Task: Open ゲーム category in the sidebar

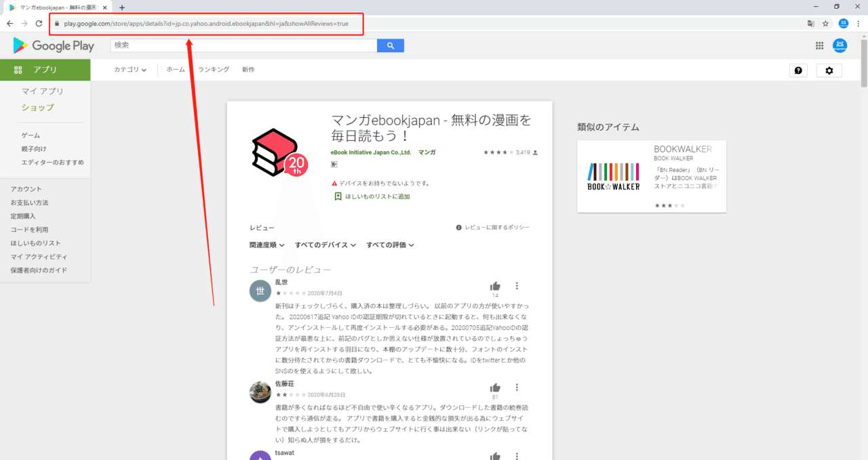Action: [31, 135]
